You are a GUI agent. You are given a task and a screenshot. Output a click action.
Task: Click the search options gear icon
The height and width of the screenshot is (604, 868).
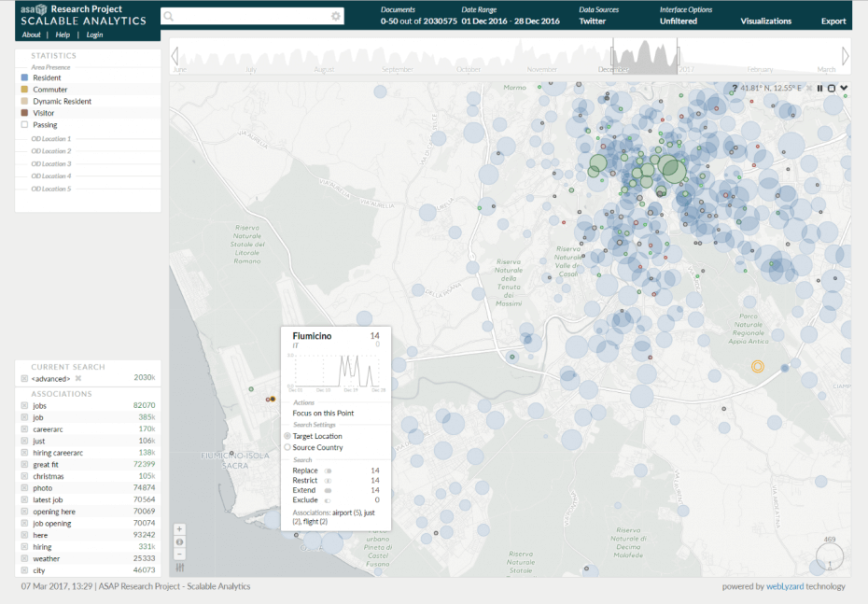coord(336,16)
